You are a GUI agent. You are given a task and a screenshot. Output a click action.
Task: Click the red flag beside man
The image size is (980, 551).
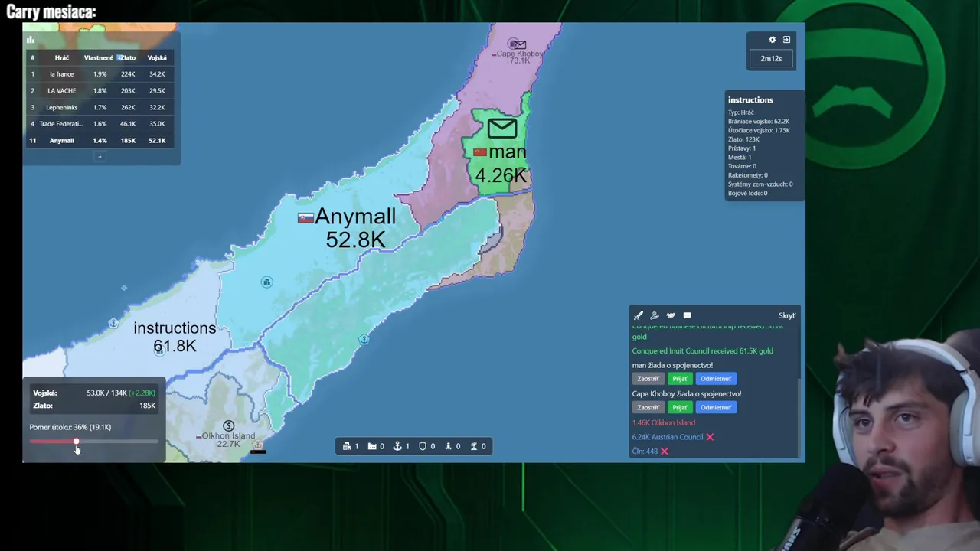point(480,152)
